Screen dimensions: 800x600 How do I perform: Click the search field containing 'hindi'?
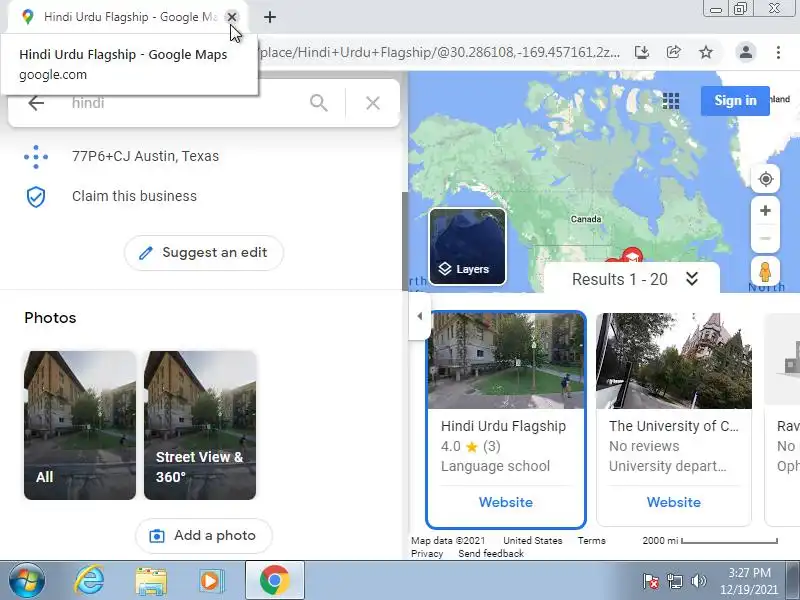(184, 103)
